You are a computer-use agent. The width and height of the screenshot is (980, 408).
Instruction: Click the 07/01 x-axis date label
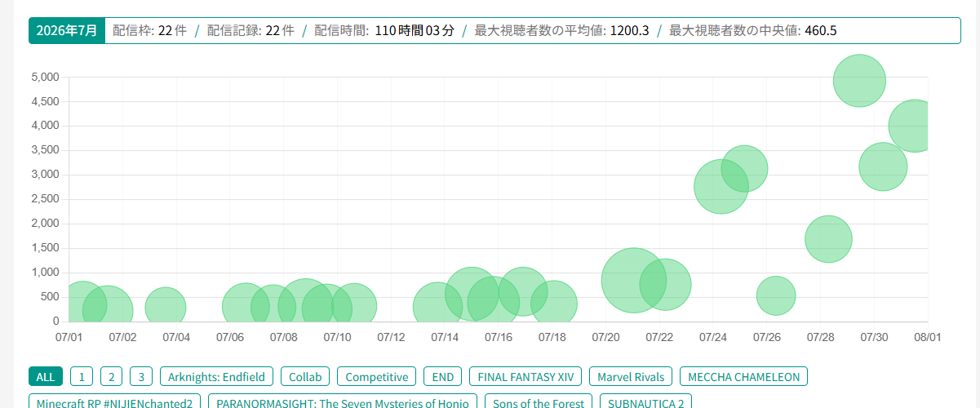tap(69, 336)
